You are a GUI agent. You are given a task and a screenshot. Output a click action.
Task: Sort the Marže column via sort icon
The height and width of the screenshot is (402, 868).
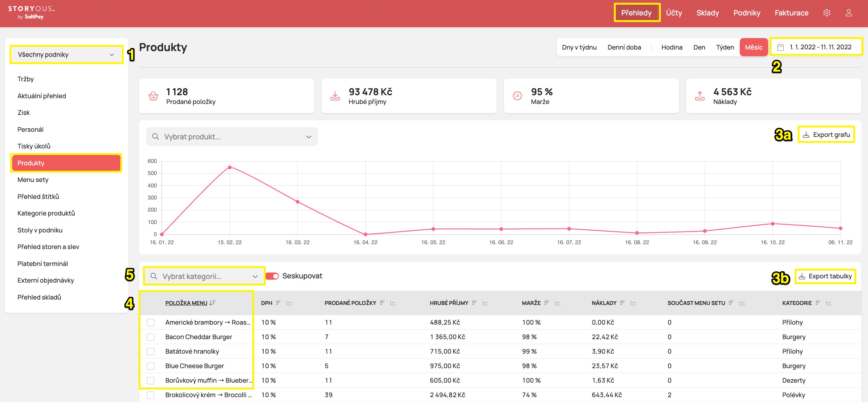(547, 303)
